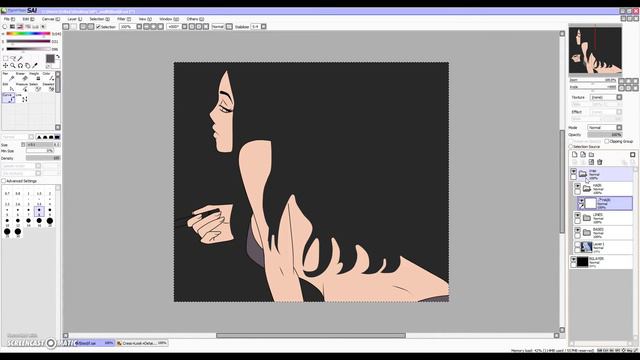Select the Zoom magnifier tool
This screenshot has width=640, height=360.
13,65
